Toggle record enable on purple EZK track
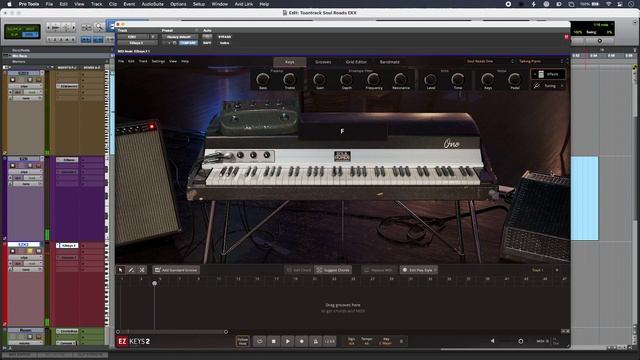640x360 pixels. (12, 166)
